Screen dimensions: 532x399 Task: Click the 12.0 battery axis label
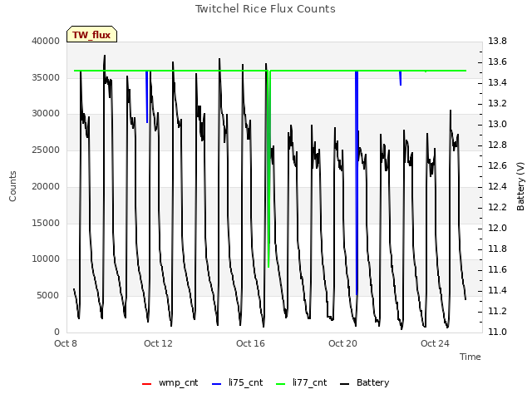pyautogui.click(x=497, y=228)
